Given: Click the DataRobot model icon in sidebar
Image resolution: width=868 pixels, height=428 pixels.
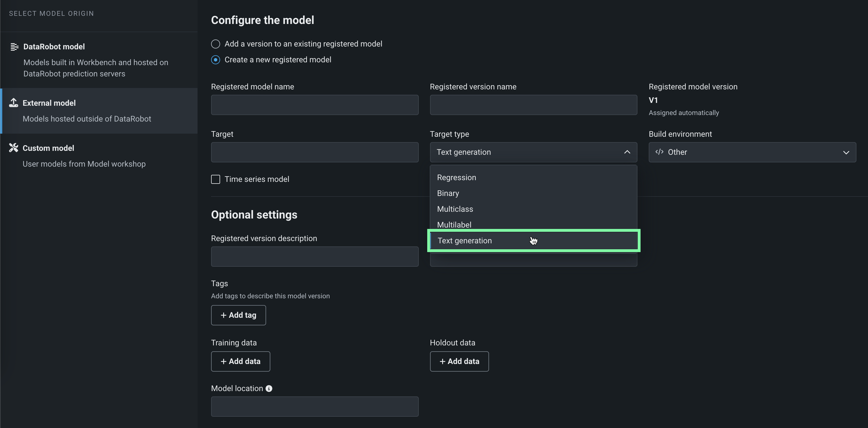Looking at the screenshot, I should click(14, 47).
